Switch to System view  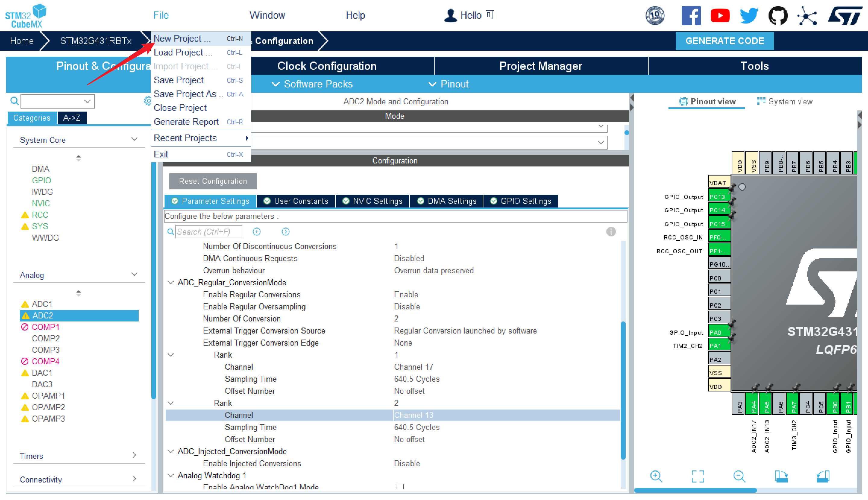[785, 101]
